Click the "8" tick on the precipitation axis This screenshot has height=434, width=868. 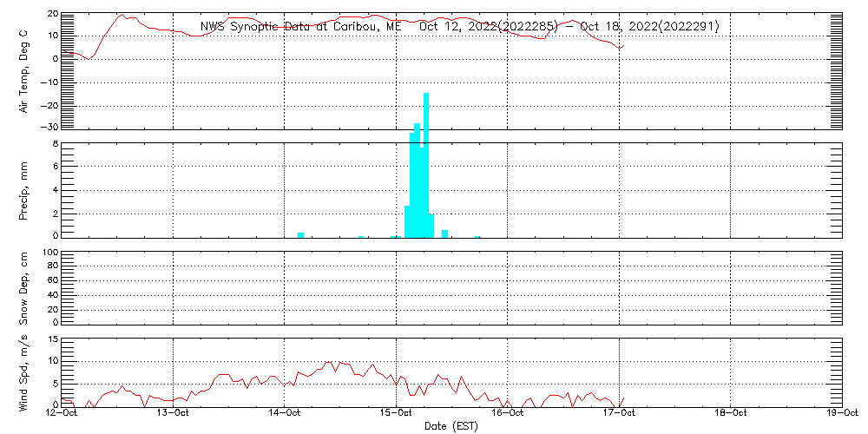(x=55, y=144)
